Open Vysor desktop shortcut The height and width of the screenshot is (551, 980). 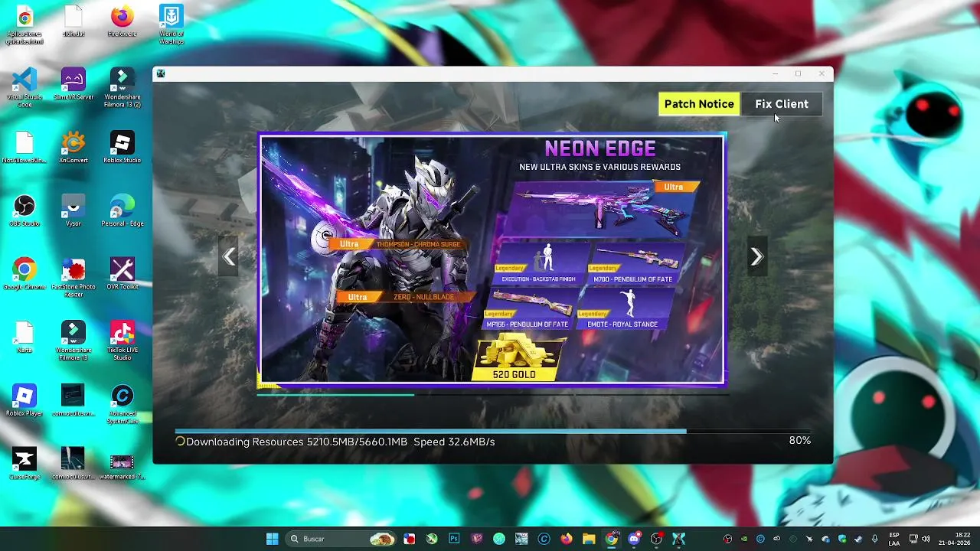(73, 211)
